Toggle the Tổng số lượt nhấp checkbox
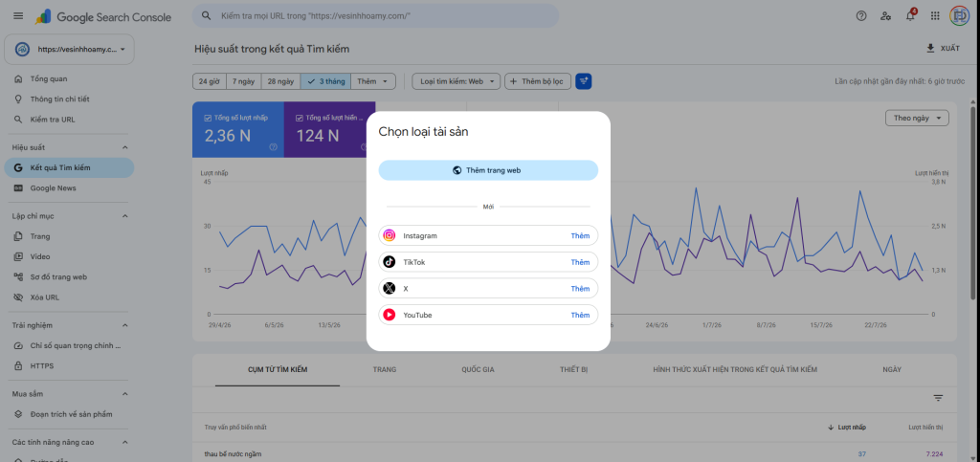This screenshot has width=980, height=462. click(x=208, y=118)
